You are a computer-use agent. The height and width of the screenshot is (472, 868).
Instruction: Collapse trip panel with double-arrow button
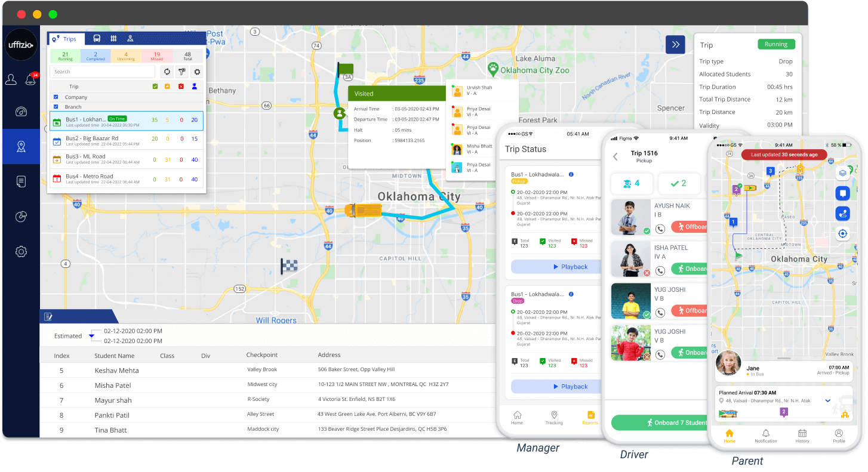point(675,45)
